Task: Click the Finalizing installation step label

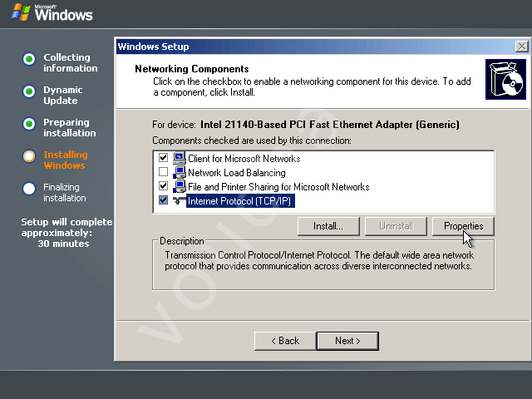Action: (65, 192)
